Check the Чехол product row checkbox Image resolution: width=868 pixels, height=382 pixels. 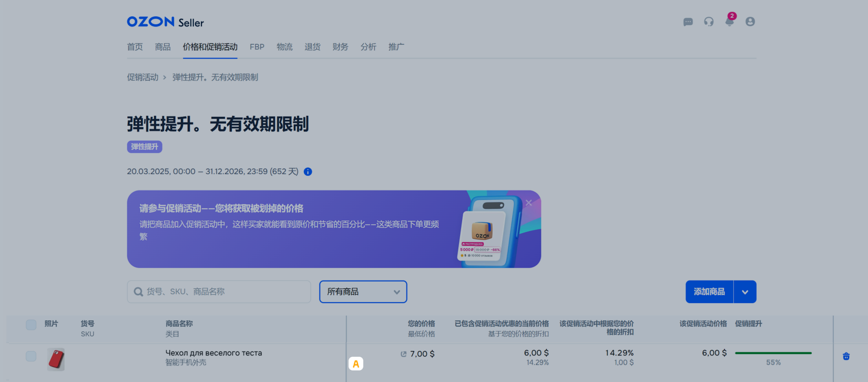31,356
